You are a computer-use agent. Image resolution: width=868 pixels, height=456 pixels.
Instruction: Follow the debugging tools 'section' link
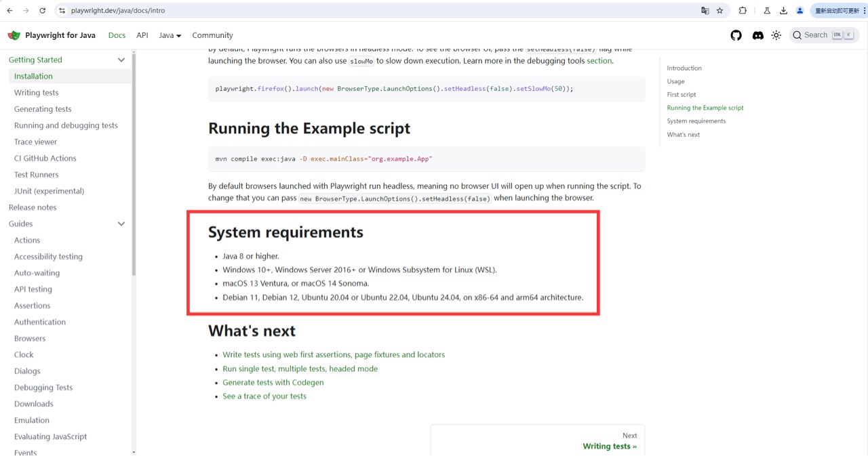coord(599,61)
